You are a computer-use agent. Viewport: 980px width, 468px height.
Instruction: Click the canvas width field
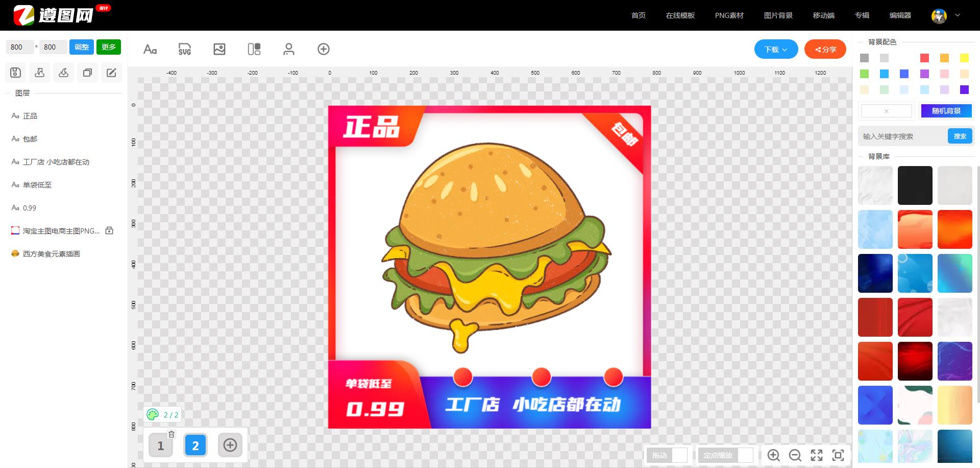click(x=20, y=47)
